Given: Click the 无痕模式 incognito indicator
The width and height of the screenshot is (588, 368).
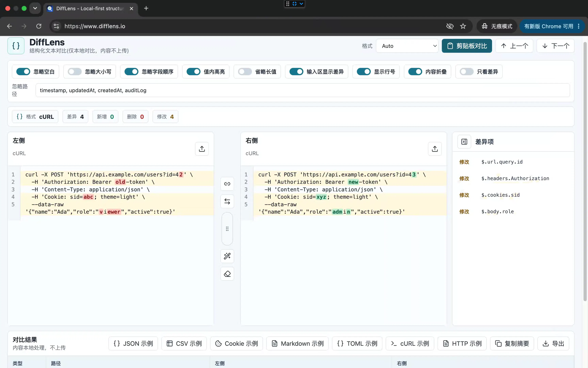Looking at the screenshot, I should (497, 26).
